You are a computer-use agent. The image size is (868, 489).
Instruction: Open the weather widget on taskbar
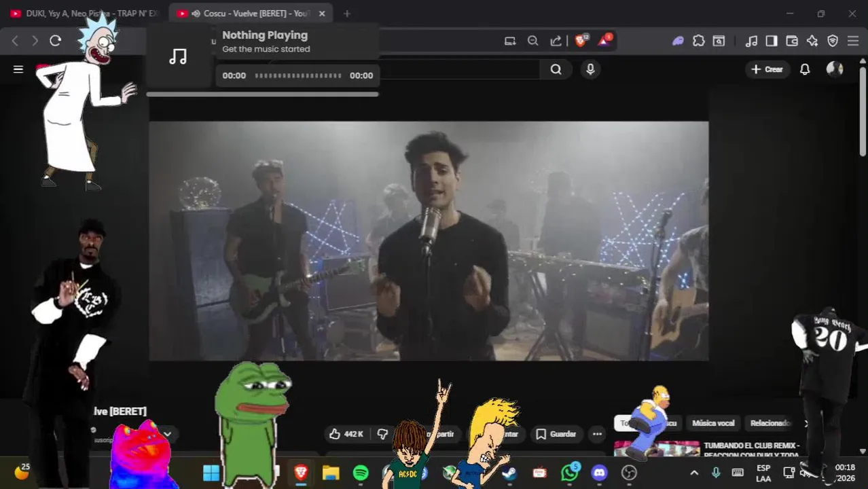coord(22,471)
